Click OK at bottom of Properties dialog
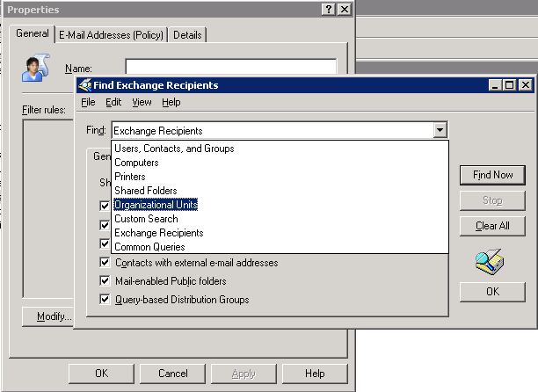Screen dimensions: 538x392 click(102, 374)
